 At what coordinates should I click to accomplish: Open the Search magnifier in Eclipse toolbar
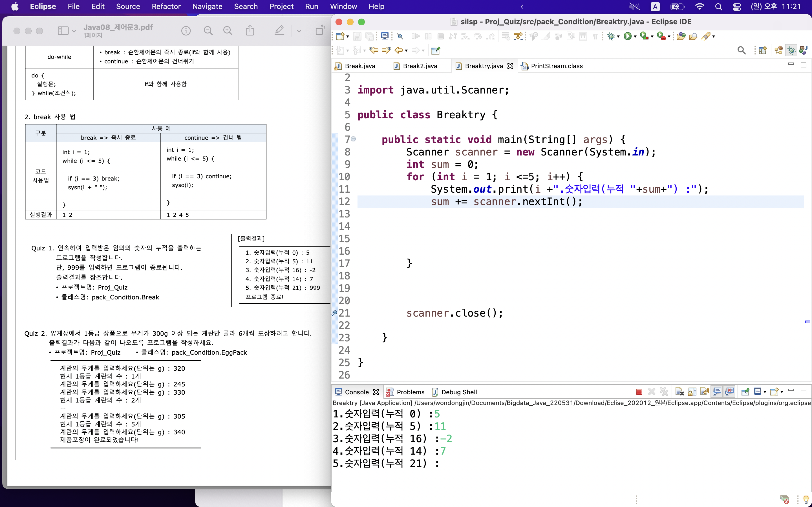point(741,51)
